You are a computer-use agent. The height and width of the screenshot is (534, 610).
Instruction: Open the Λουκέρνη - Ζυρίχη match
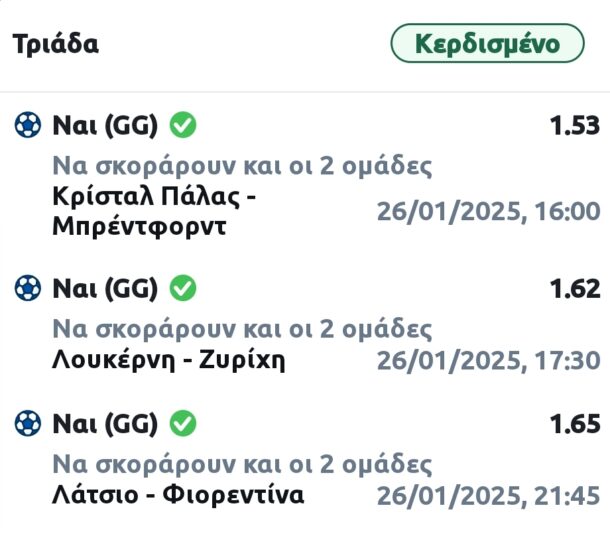[168, 360]
